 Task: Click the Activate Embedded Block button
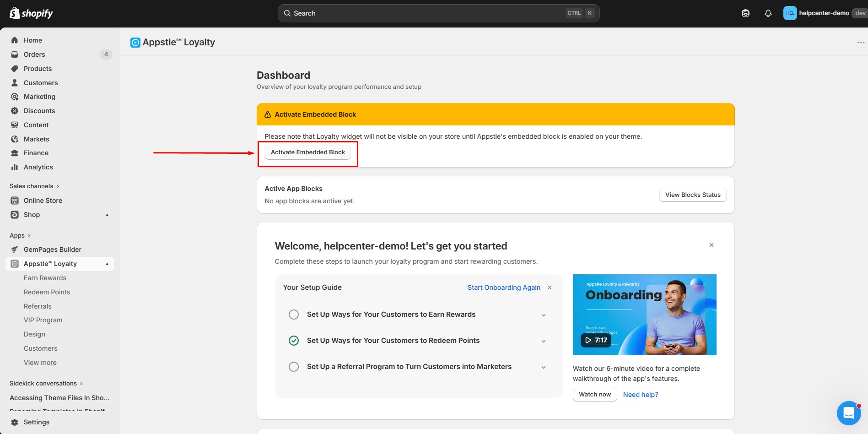pos(307,152)
